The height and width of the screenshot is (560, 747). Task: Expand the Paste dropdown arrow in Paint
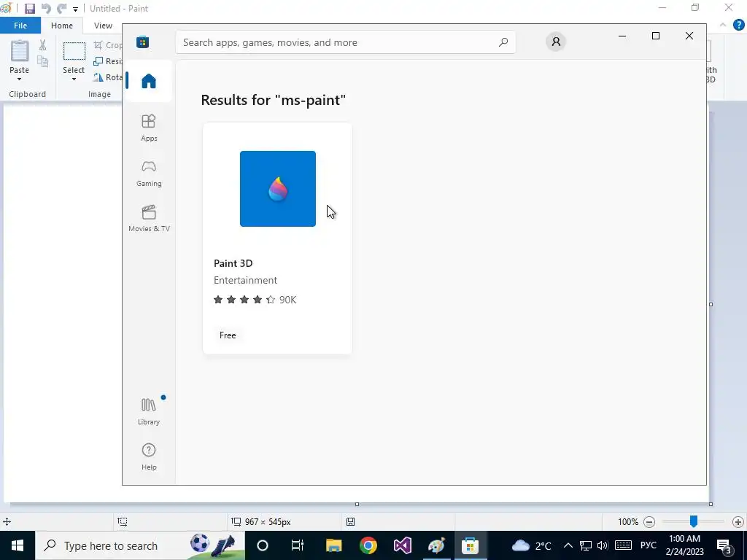tap(19, 79)
